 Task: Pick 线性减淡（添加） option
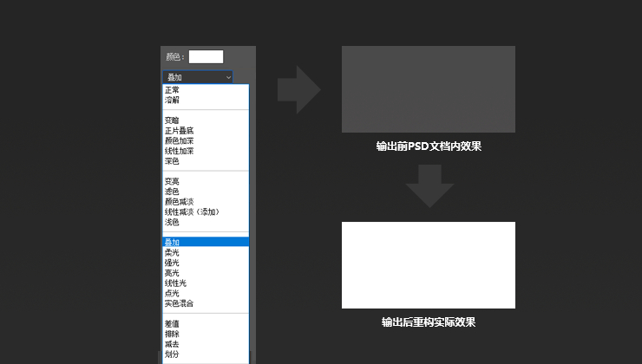[x=191, y=211]
